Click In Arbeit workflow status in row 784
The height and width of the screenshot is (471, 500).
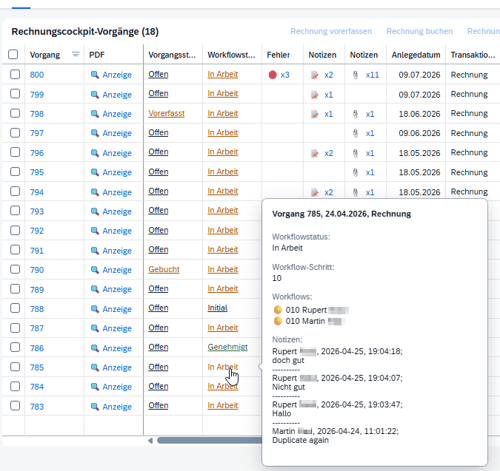click(223, 386)
